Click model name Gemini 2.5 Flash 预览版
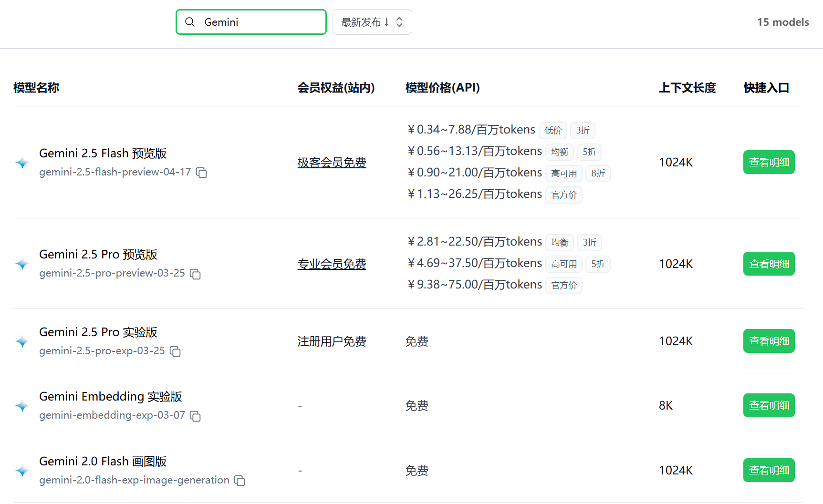823x504 pixels. pyautogui.click(x=103, y=153)
